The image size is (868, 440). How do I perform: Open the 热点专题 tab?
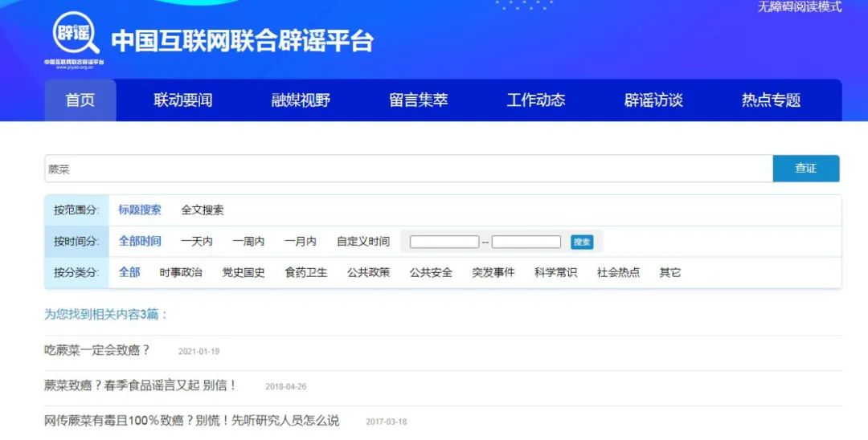pyautogui.click(x=771, y=100)
